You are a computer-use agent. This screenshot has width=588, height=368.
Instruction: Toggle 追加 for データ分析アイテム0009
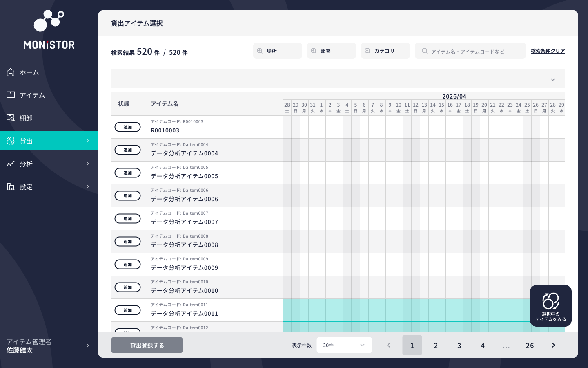[127, 265]
